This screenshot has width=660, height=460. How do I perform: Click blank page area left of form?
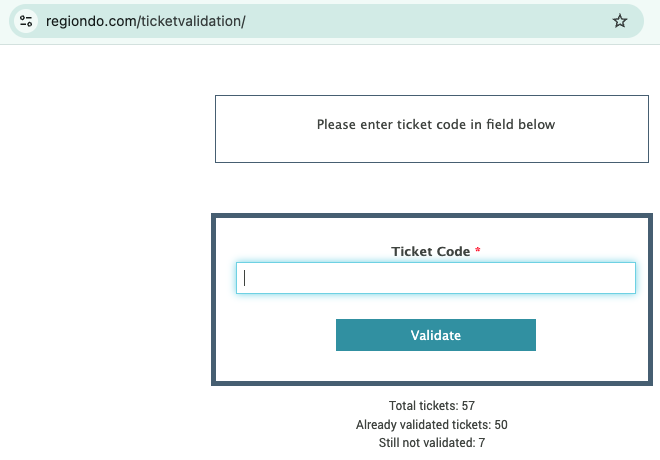[105, 253]
